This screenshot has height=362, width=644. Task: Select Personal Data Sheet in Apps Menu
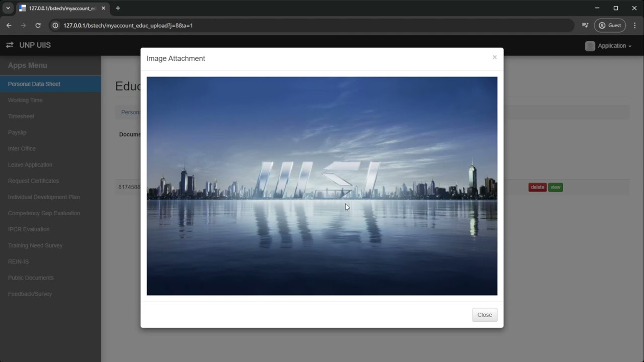pyautogui.click(x=50, y=84)
